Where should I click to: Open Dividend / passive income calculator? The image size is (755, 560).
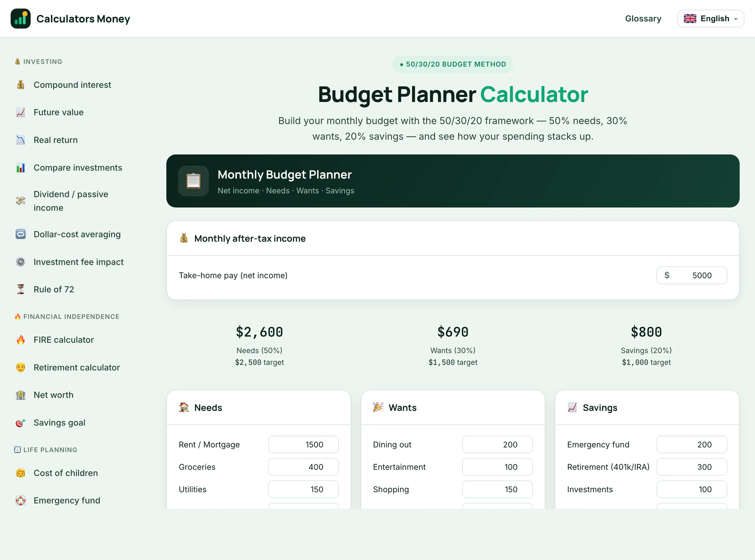(71, 201)
